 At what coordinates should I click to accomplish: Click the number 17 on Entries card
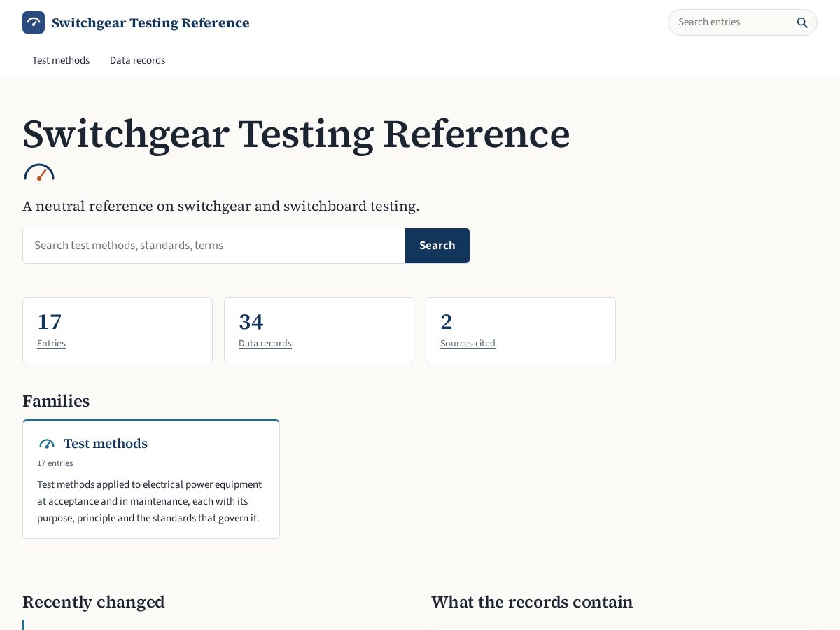coord(50,322)
